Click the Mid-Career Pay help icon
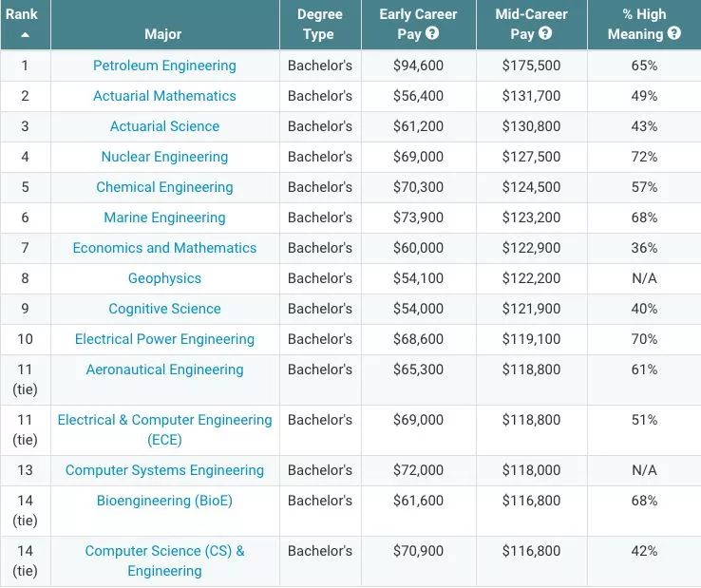The image size is (701, 588). (545, 34)
